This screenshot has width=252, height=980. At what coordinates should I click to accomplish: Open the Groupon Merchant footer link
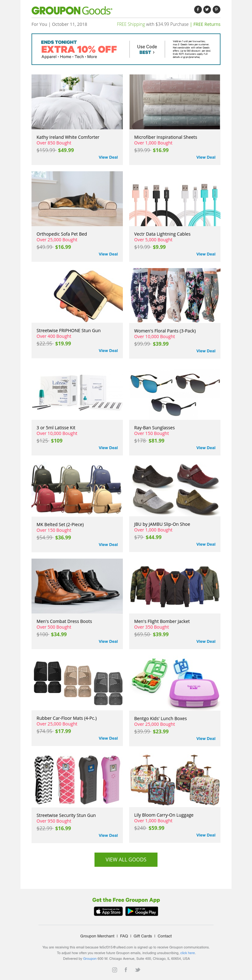[x=97, y=936]
